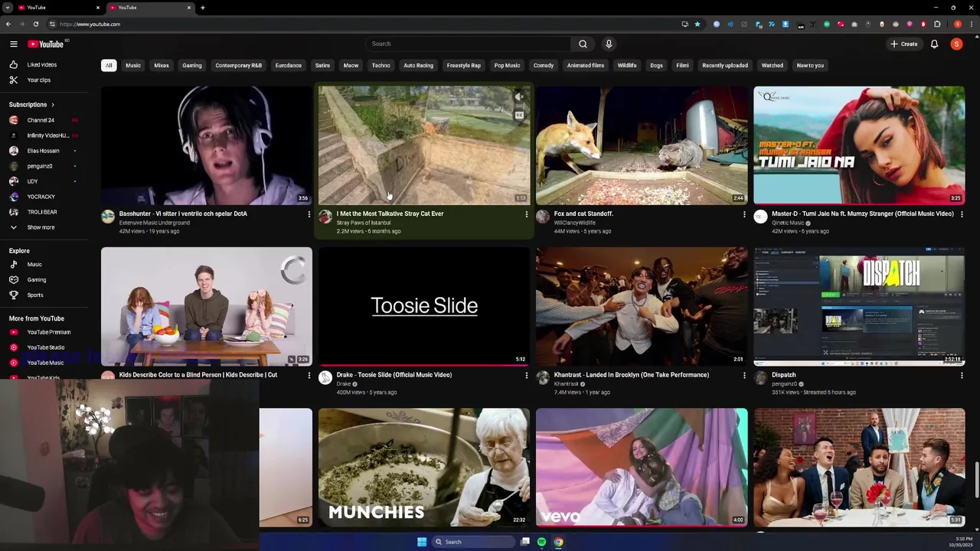Open the Munchies video thumbnail
This screenshot has width=980, height=551.
click(424, 468)
